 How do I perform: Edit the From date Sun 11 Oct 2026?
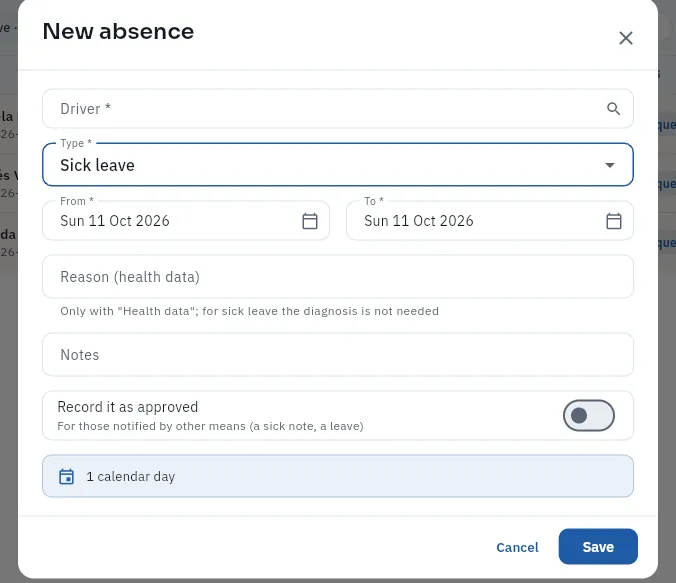(186, 221)
